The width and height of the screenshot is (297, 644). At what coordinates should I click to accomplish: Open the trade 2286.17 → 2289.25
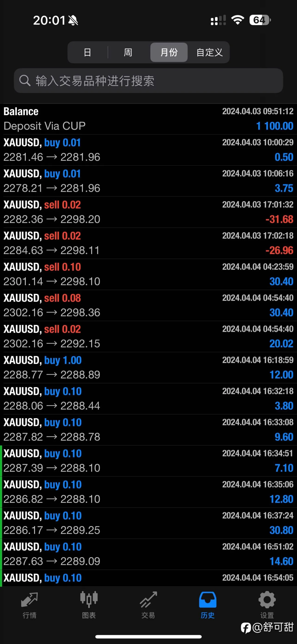tap(148, 523)
